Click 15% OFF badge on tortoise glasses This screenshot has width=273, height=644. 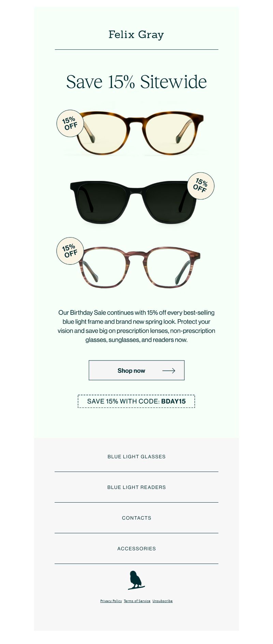pyautogui.click(x=70, y=123)
